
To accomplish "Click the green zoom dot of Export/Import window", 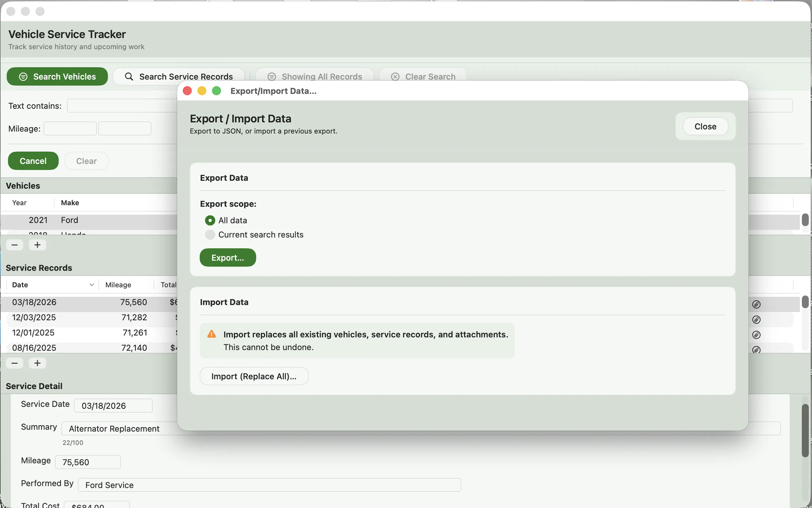I will [x=216, y=91].
